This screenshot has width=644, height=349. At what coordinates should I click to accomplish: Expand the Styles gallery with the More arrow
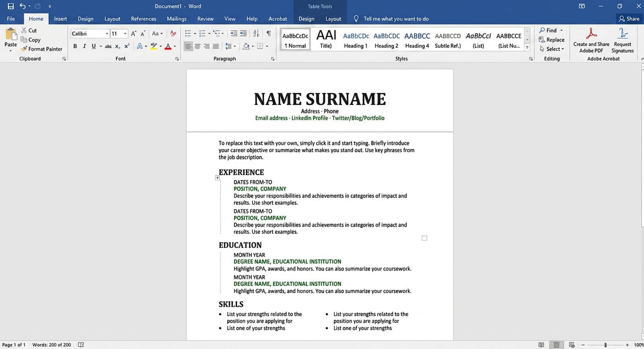click(527, 47)
